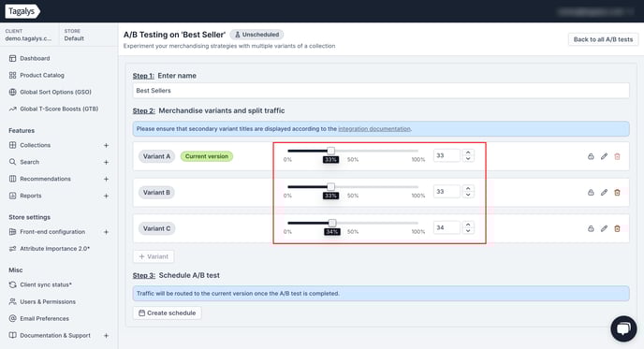Decrease Variant A percentage with down arrow
644x349 pixels.
point(468,159)
